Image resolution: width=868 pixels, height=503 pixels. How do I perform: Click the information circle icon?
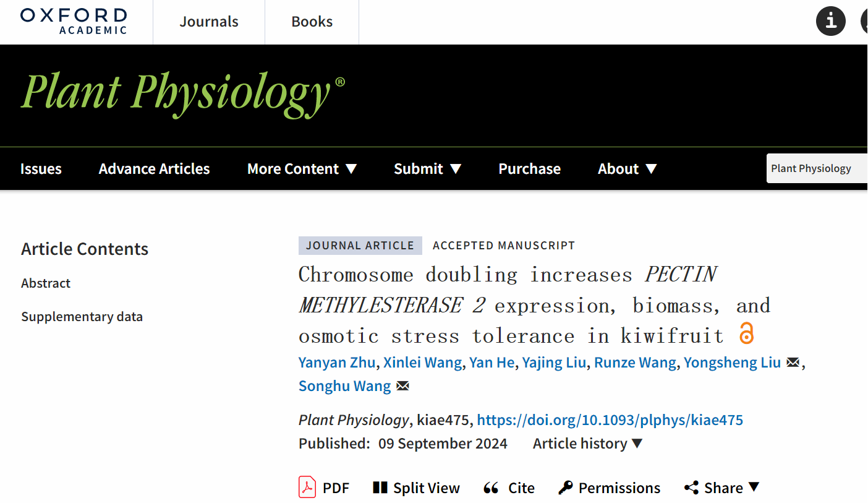830,22
